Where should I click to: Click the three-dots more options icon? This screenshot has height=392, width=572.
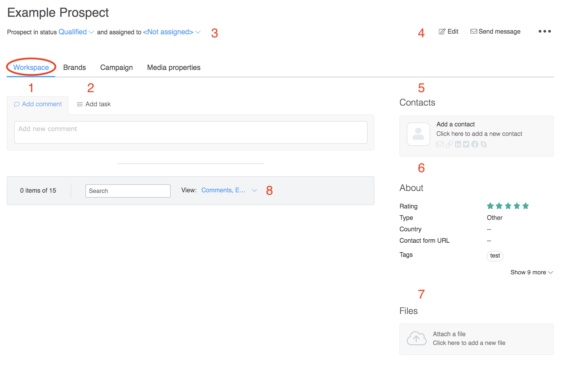[544, 31]
